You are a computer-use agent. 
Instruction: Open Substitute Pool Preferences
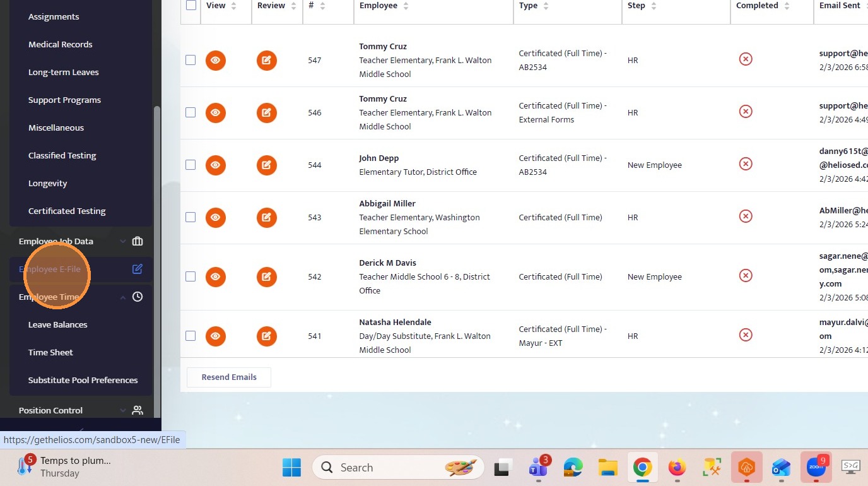tap(83, 380)
